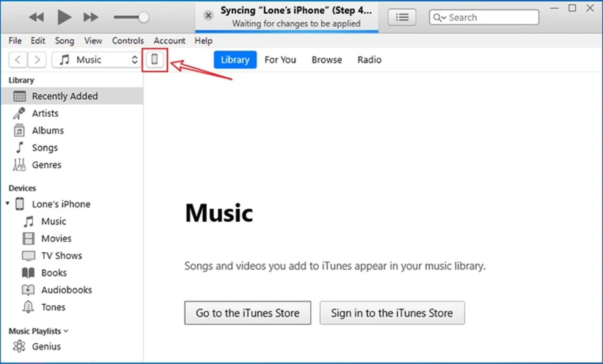
Task: Open Tones under Lone's iPhone
Action: tap(53, 307)
